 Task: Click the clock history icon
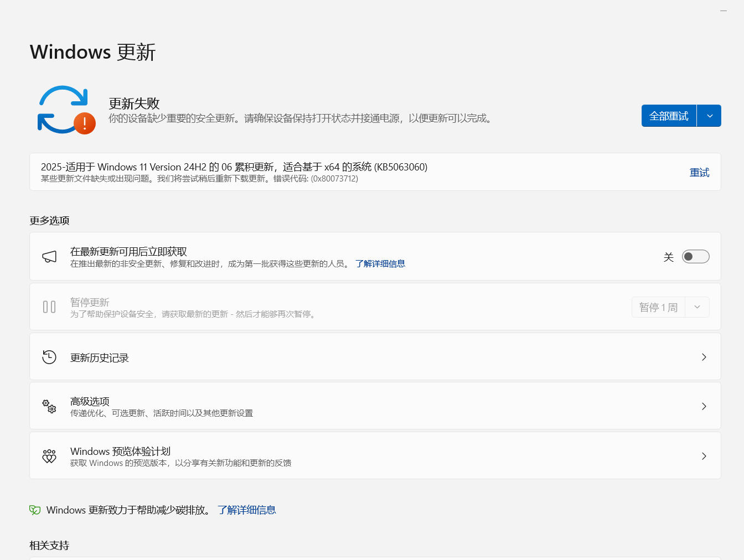49,357
